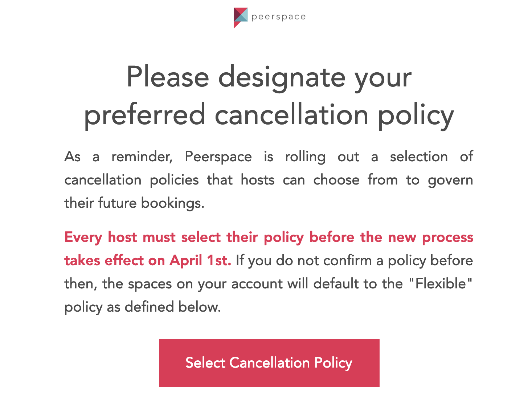Click the Peerspace logo icon
Viewport: 532px width, 393px height.
[241, 17]
